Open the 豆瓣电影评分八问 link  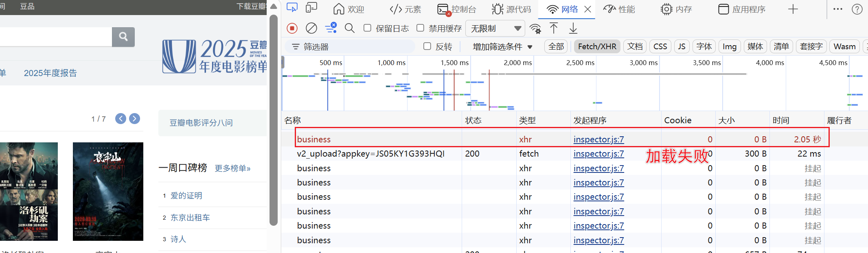tap(201, 123)
